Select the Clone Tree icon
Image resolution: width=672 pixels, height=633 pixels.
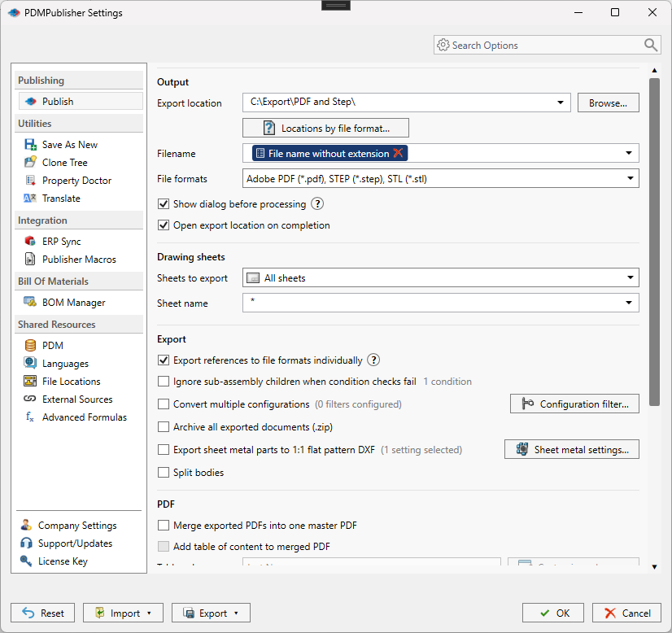30,163
